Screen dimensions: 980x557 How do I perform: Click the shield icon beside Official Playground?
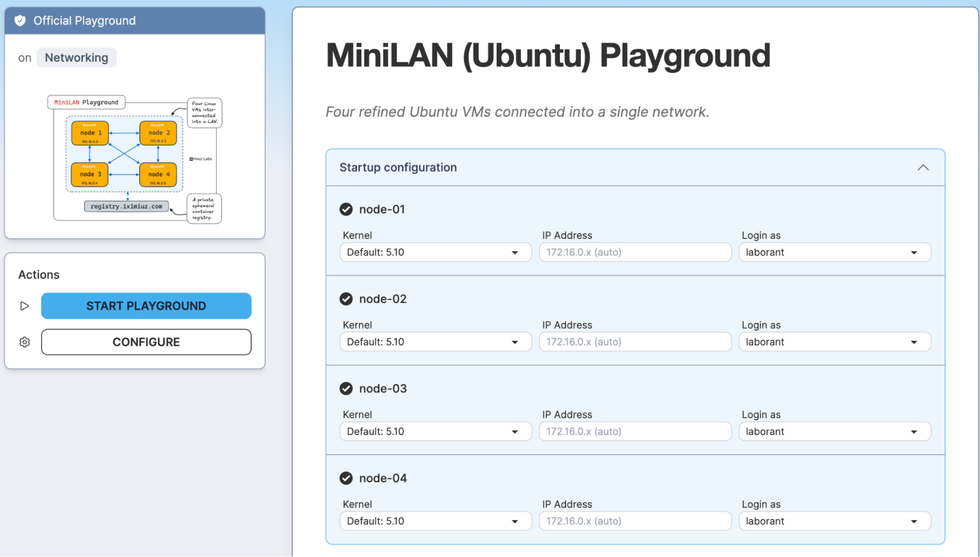click(20, 21)
